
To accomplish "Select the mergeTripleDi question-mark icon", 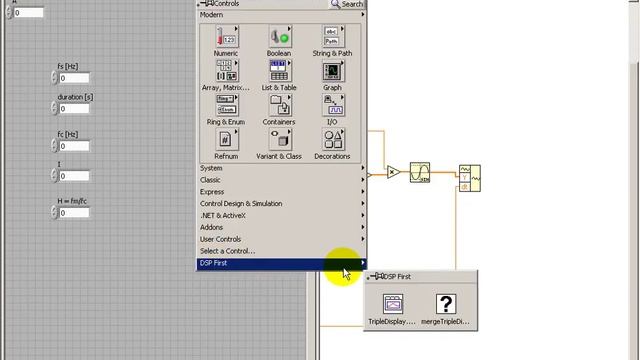I will point(445,304).
